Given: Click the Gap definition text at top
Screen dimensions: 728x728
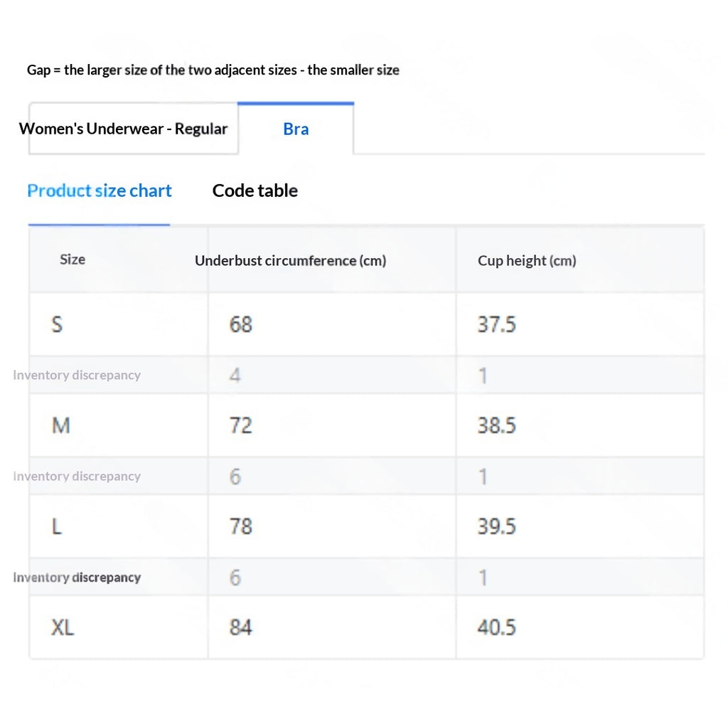Looking at the screenshot, I should [x=213, y=70].
